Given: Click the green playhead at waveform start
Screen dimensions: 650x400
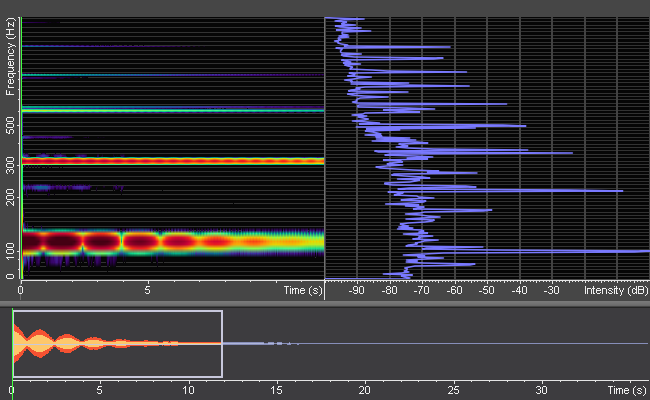Looking at the screenshot, I should (x=12, y=343).
